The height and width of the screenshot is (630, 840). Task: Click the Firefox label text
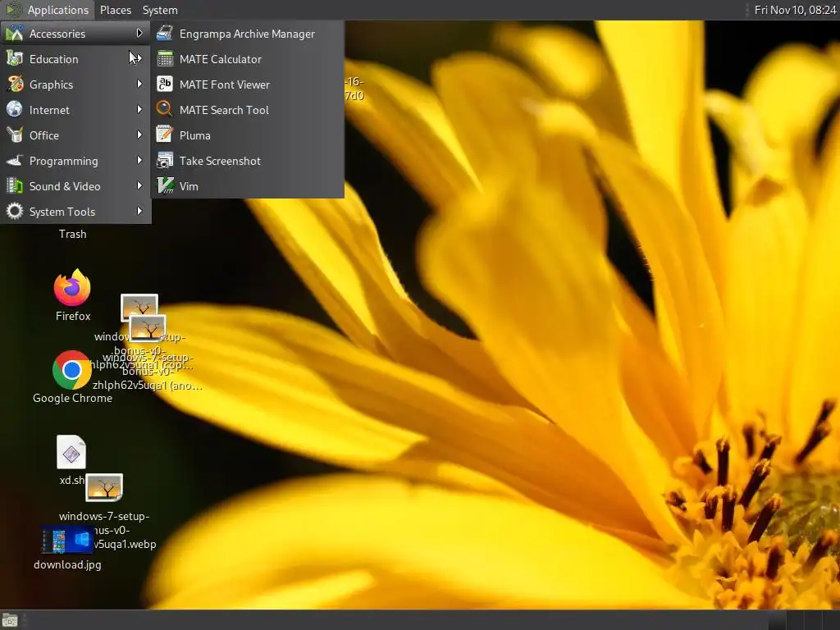point(73,316)
